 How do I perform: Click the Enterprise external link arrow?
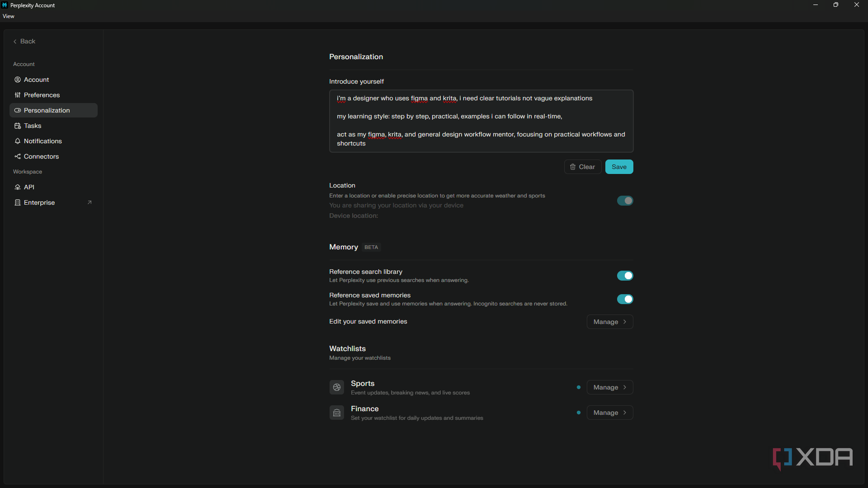point(90,202)
